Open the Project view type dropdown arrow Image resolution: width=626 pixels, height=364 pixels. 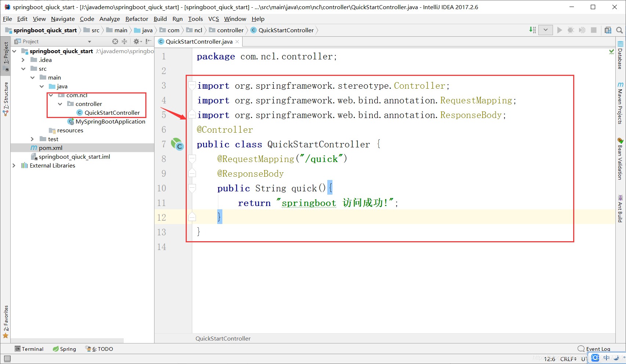pos(89,42)
